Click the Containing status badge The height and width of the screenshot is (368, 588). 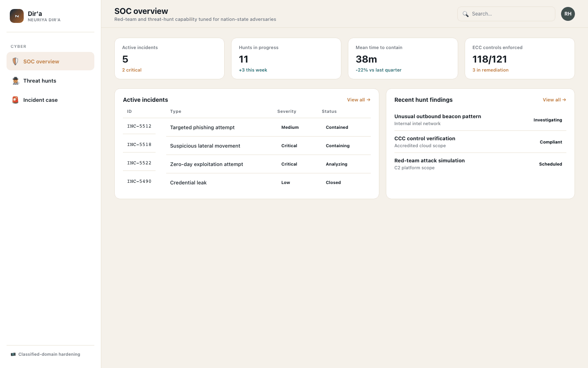tap(338, 146)
